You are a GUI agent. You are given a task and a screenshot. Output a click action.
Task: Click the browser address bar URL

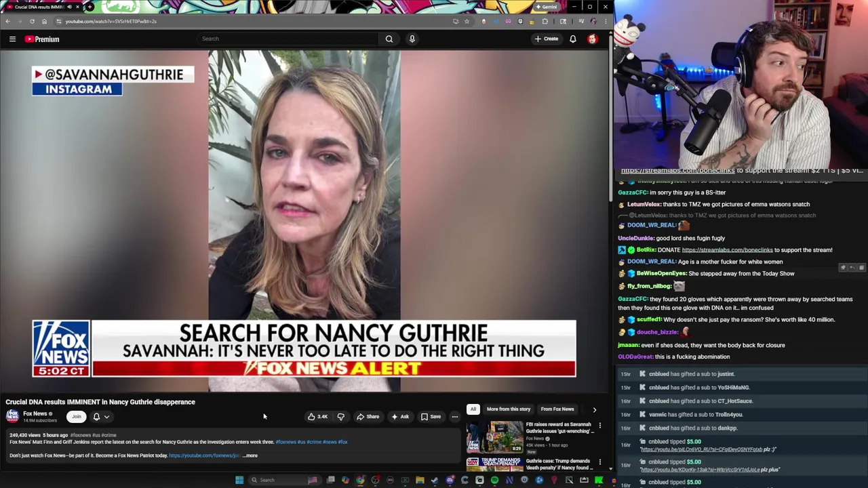tap(111, 21)
